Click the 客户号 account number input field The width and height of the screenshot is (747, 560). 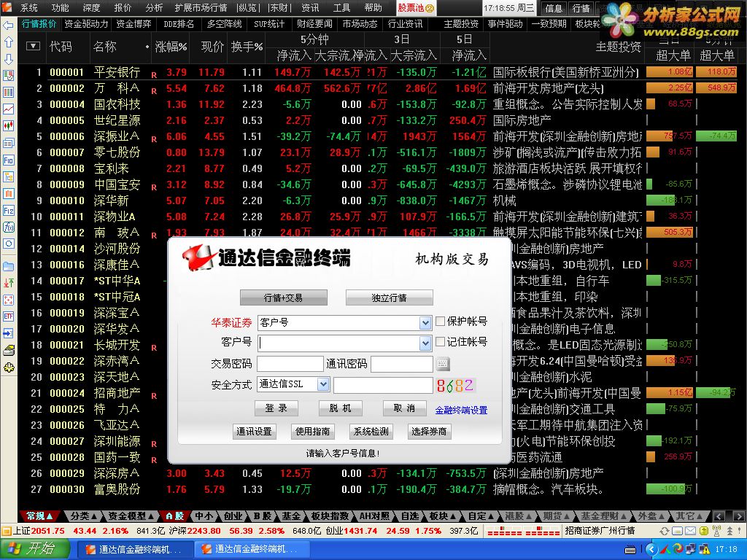point(340,343)
